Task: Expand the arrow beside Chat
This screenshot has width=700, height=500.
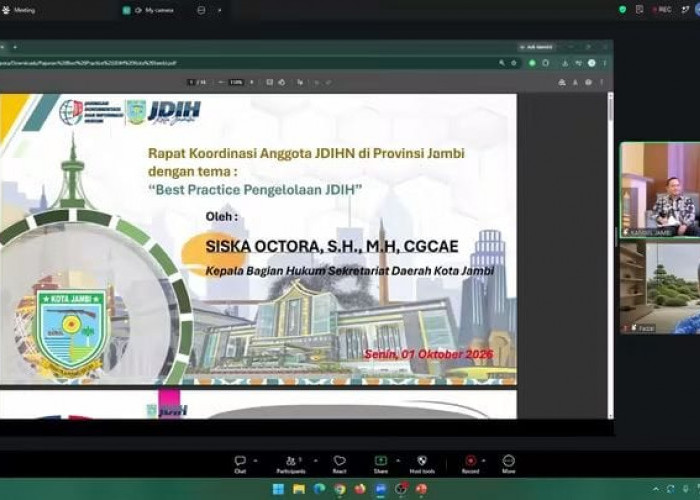Action: click(256, 460)
